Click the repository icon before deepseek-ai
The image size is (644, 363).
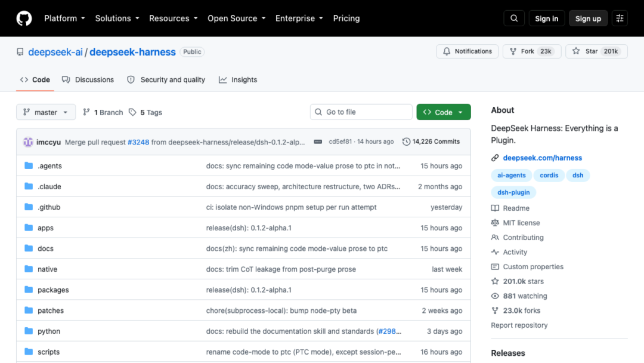pos(20,52)
